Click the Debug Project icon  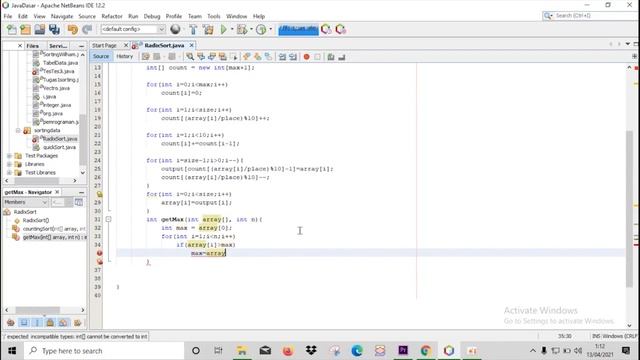(x=242, y=29)
